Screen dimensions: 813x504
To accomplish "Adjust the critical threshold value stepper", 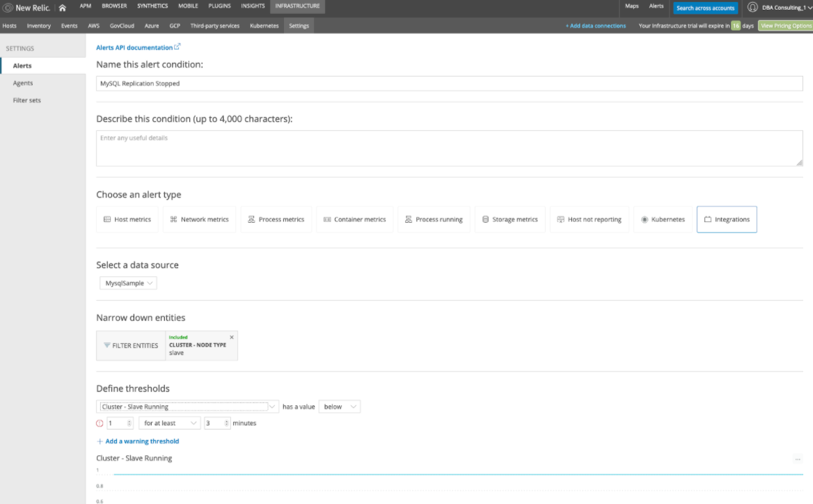I will (x=129, y=423).
